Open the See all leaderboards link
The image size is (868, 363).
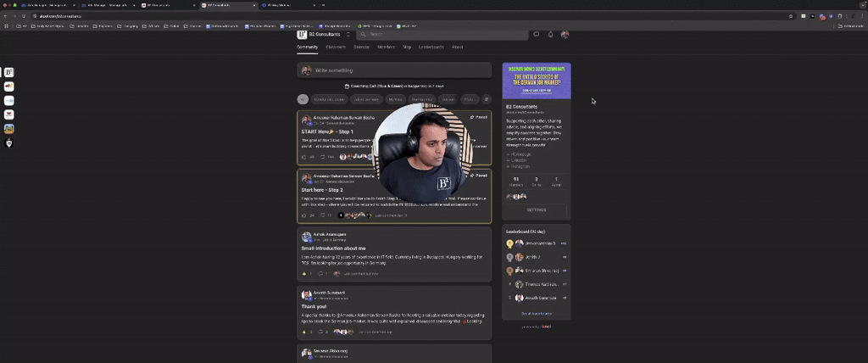[537, 314]
